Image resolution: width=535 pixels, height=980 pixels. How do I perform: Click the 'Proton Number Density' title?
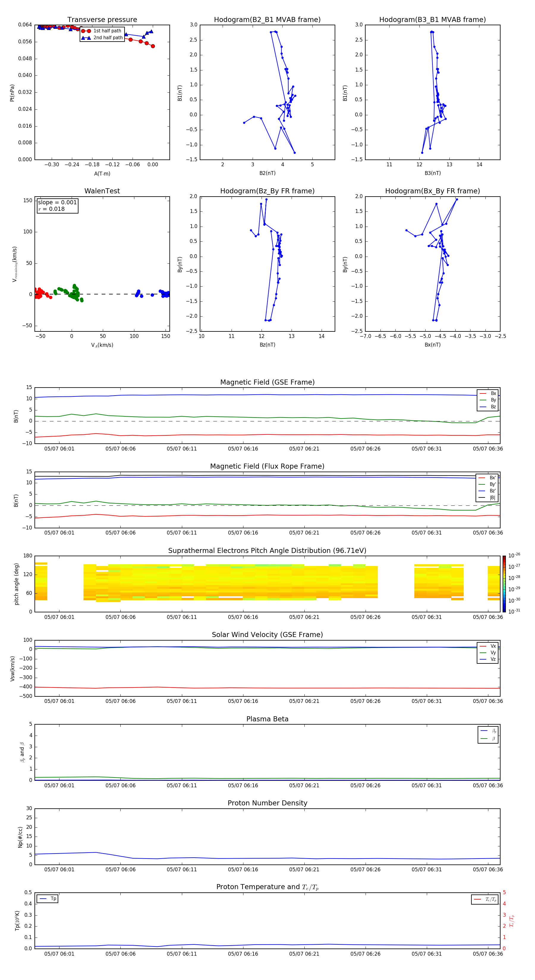coord(267,803)
